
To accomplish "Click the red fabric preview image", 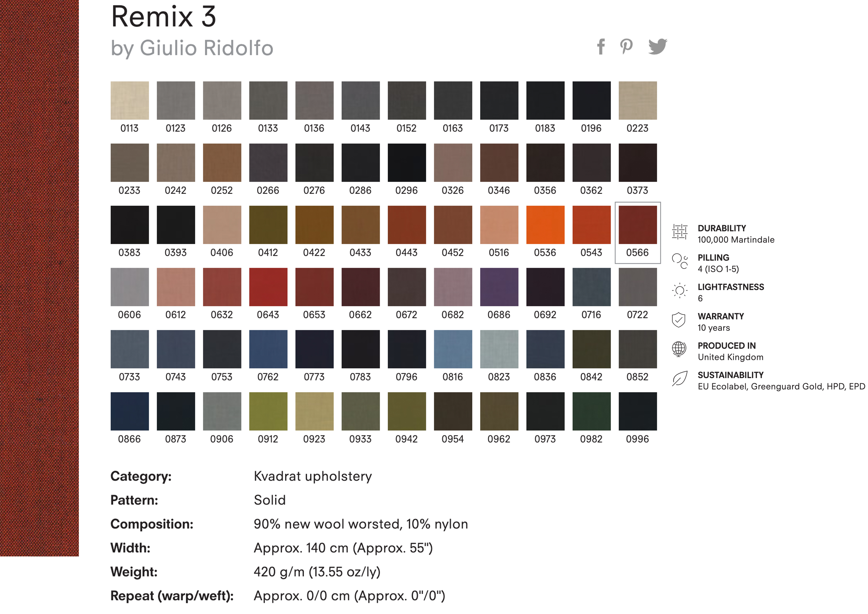I will tap(39, 278).
